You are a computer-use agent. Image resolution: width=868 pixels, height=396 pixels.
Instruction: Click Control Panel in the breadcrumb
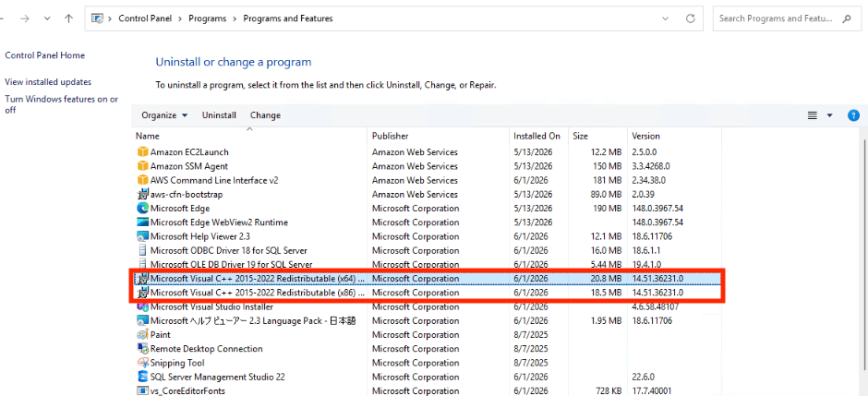click(144, 18)
